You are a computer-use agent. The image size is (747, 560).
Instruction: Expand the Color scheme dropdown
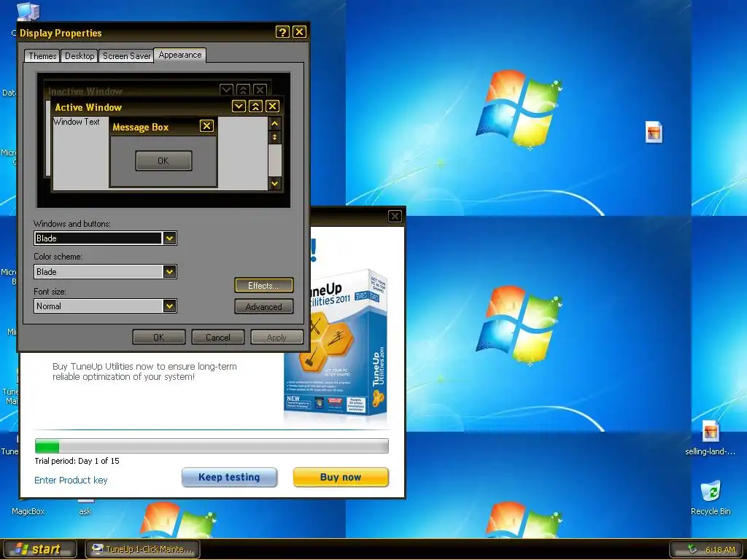pyautogui.click(x=169, y=272)
